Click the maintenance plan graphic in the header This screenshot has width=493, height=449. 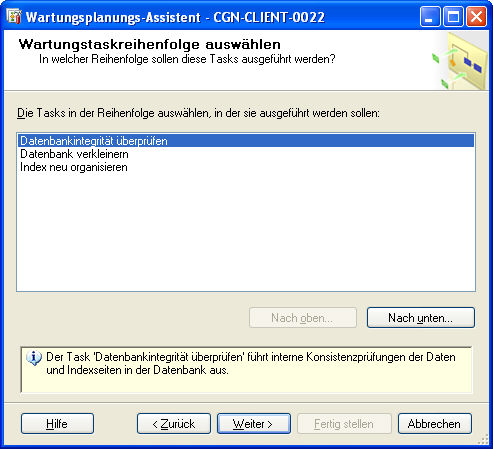click(460, 61)
